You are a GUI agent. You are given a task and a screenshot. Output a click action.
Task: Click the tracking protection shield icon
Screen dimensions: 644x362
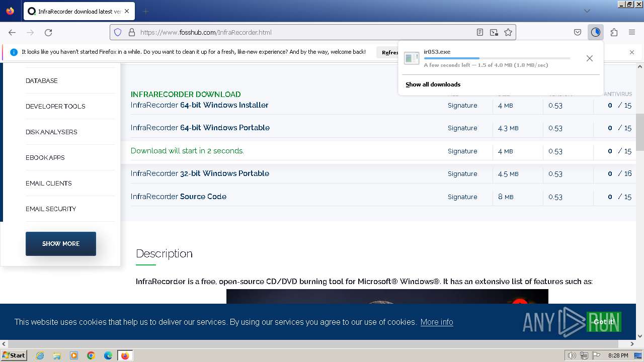tap(118, 32)
